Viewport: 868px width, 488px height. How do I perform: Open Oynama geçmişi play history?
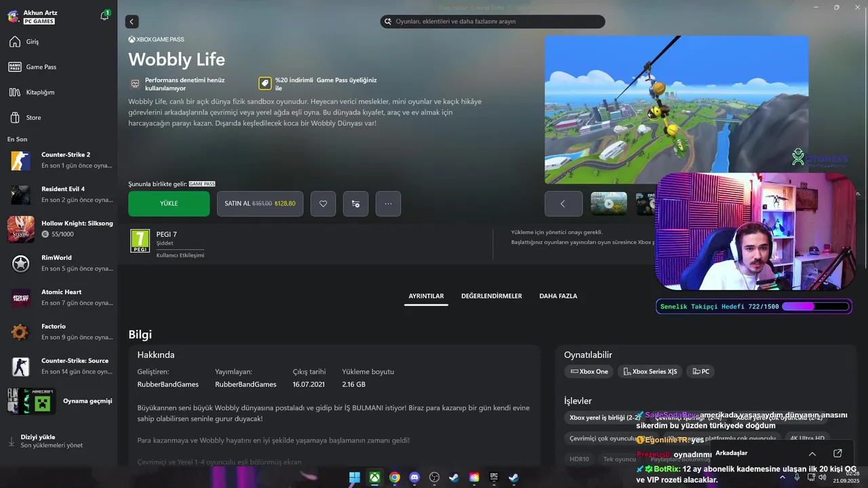tap(60, 401)
